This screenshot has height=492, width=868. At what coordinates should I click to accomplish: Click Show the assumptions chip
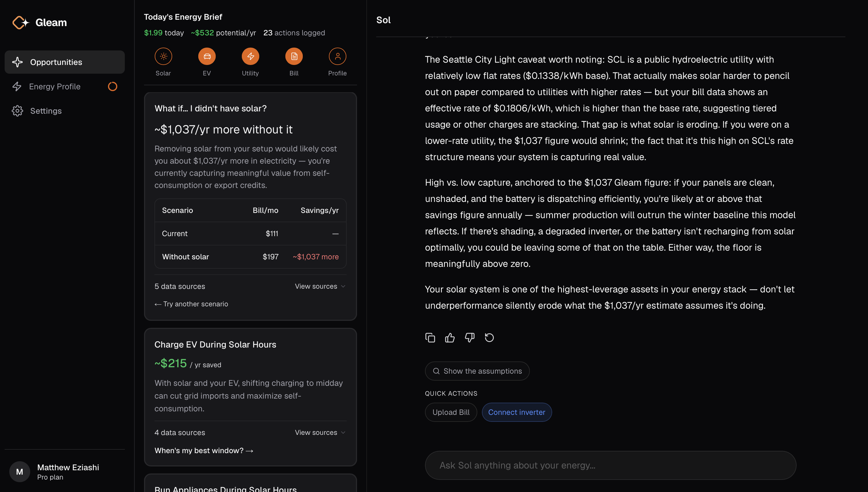(x=477, y=371)
